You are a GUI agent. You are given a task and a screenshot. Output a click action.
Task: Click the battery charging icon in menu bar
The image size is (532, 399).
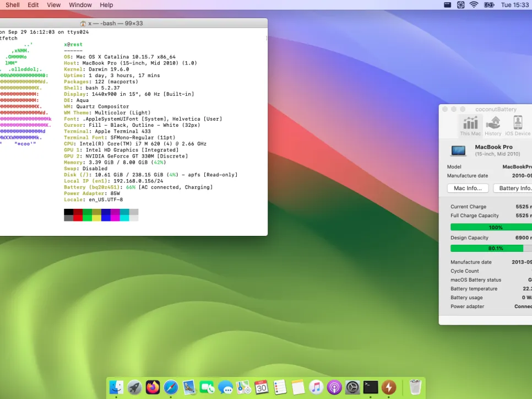(488, 5)
